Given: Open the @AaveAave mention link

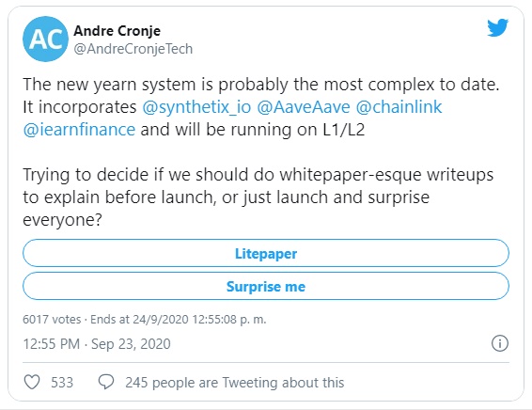Looking at the screenshot, I should click(304, 107).
